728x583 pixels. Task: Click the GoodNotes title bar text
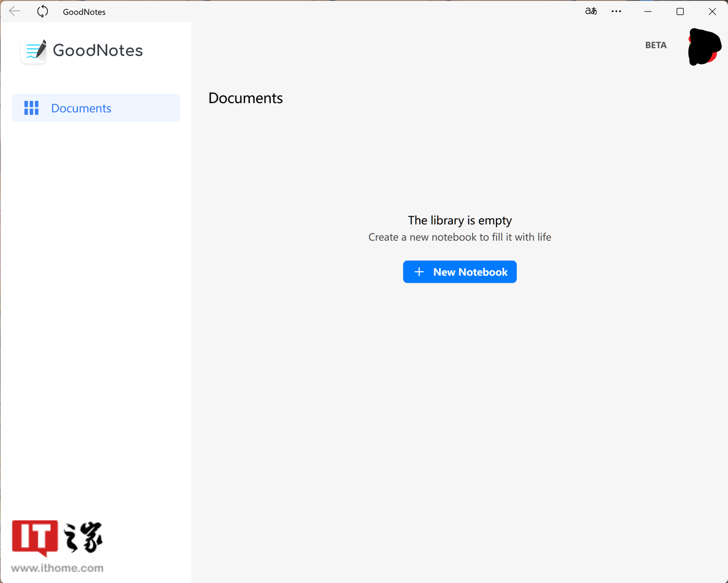click(x=84, y=12)
